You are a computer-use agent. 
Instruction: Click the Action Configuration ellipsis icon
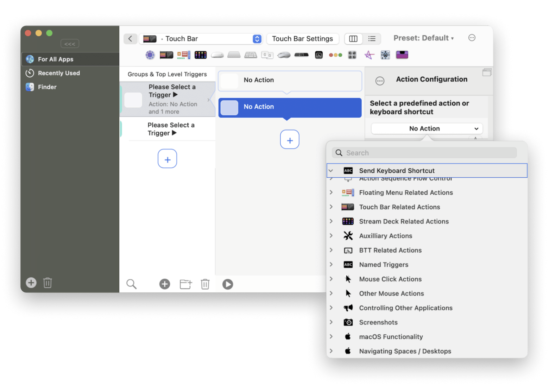(380, 81)
